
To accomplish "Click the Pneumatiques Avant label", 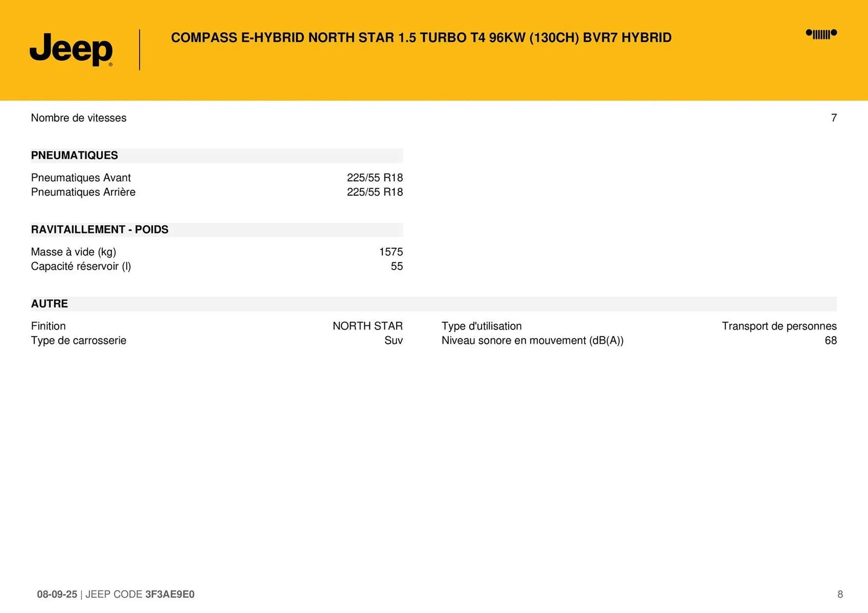I will pos(81,178).
